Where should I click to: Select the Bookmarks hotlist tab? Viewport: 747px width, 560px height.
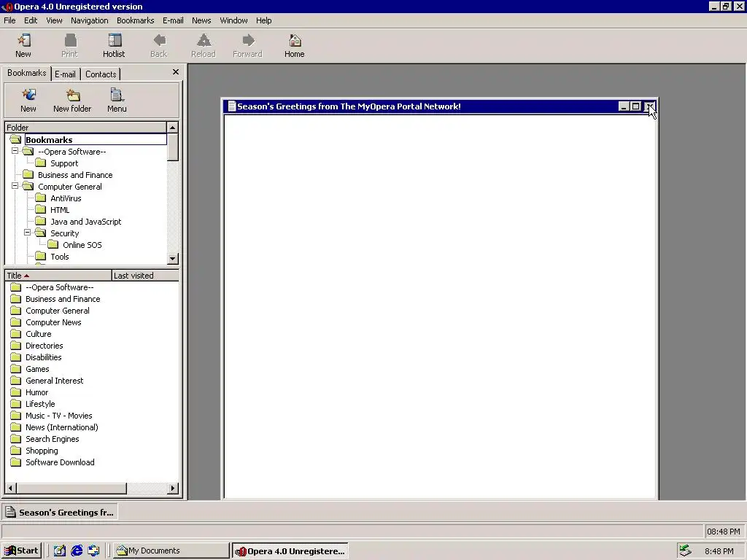27,73
